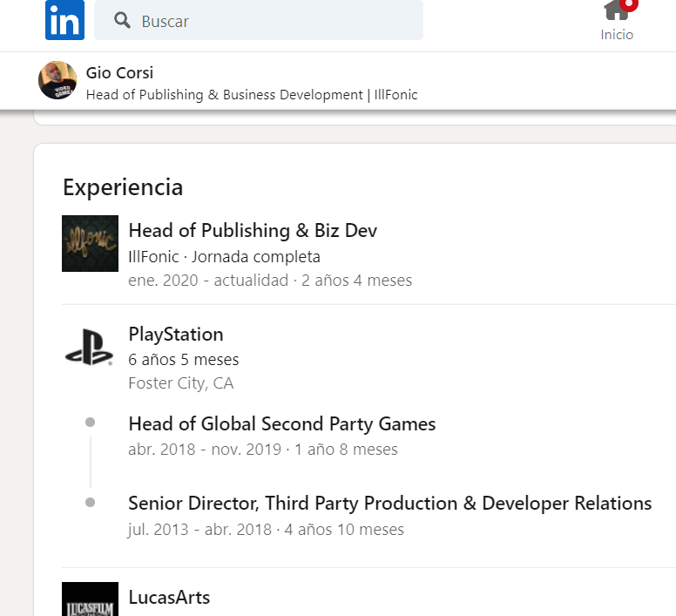Click the red notification badge on Inicio
Screen dimensions: 676x616
point(630,4)
